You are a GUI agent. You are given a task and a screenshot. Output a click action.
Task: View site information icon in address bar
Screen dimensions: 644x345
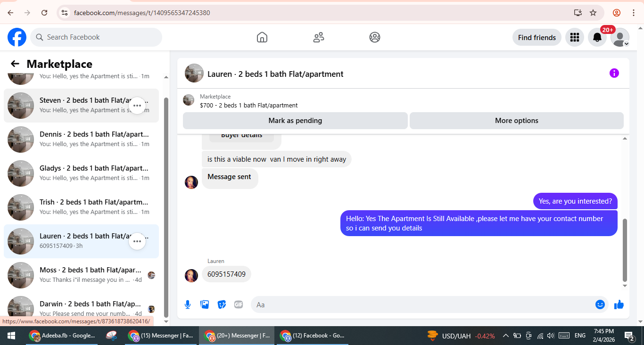pos(65,13)
